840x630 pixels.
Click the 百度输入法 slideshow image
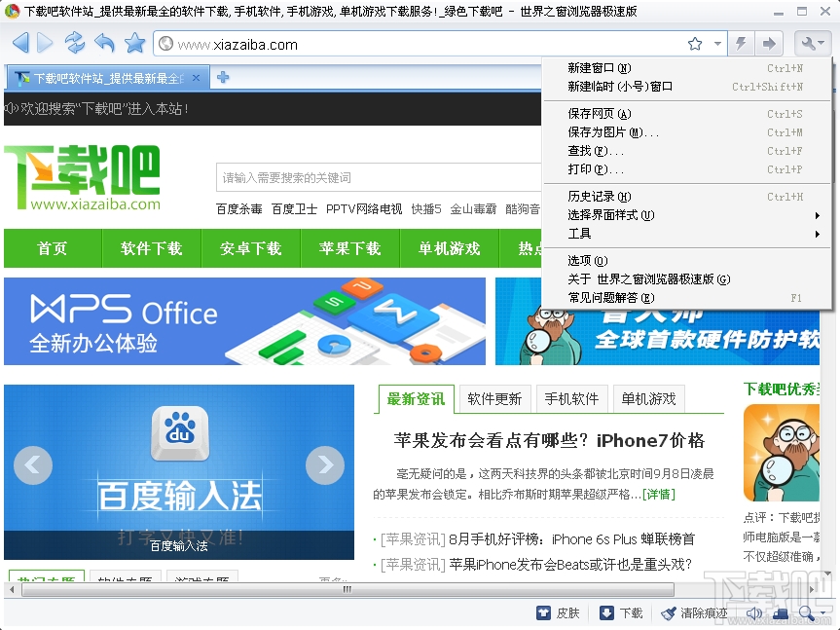tap(179, 472)
